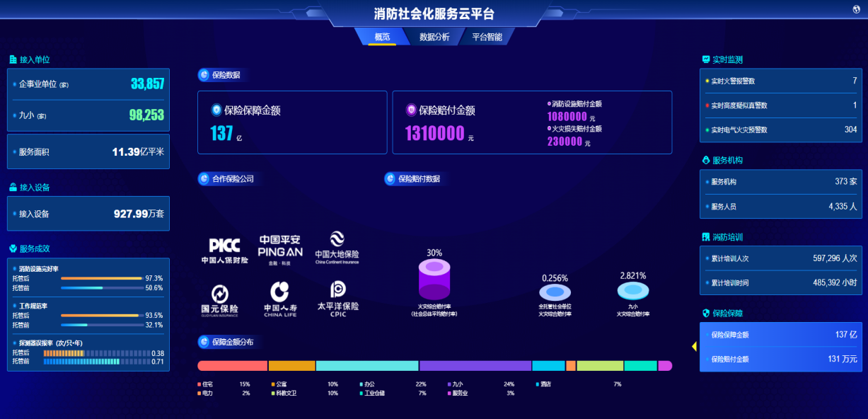The height and width of the screenshot is (419, 868).
Task: Click the 太平洋保险 CPIC logo
Action: point(337,299)
